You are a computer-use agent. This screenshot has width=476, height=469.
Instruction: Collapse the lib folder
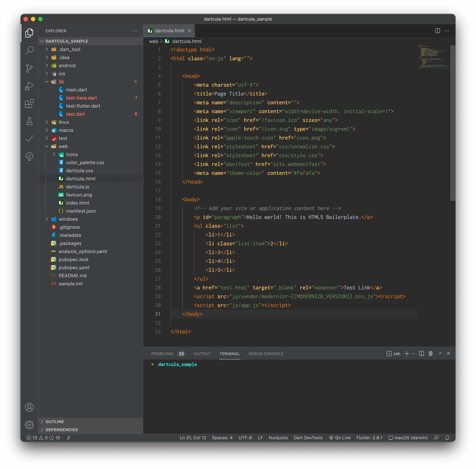coord(61,82)
